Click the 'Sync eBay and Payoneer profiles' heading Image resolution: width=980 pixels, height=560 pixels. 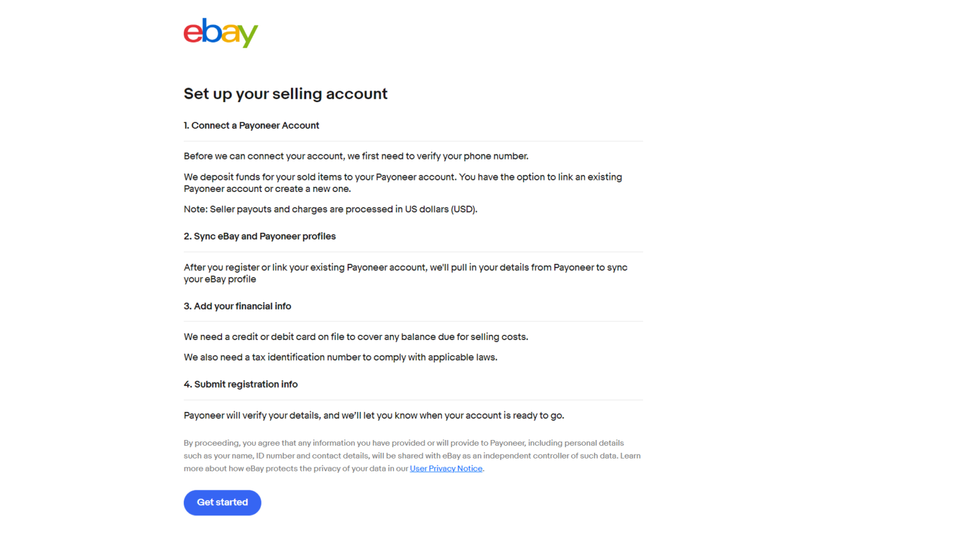tap(260, 236)
